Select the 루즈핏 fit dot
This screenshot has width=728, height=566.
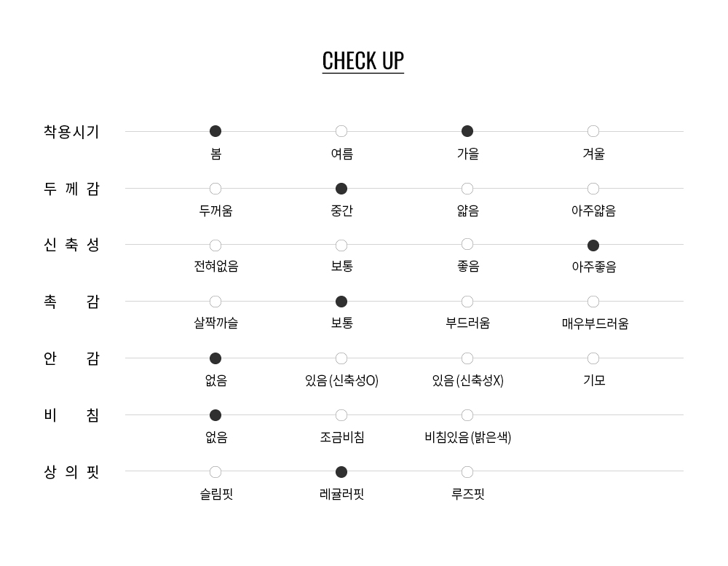(467, 472)
